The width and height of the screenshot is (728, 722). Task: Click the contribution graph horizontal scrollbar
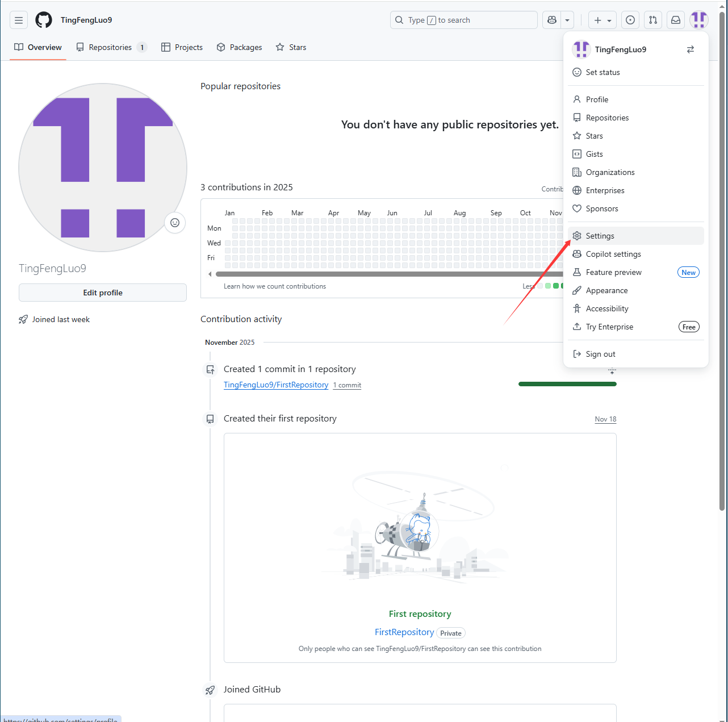tap(386, 274)
